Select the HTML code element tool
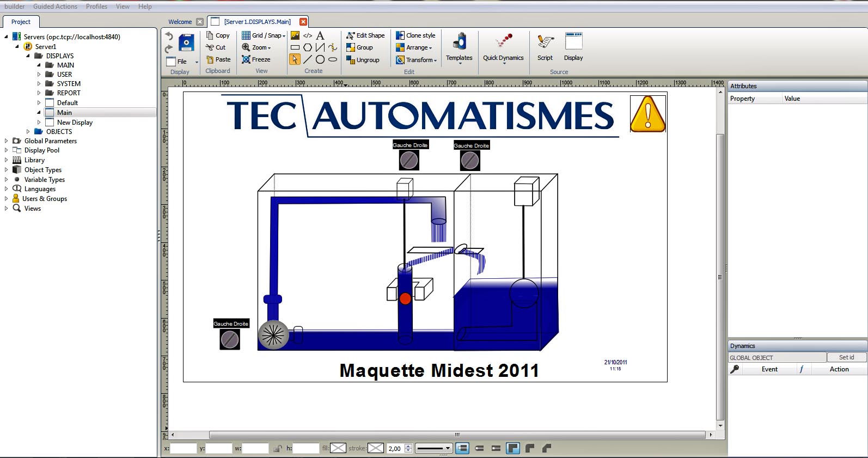Screen dimensions: 868x458 (308, 35)
